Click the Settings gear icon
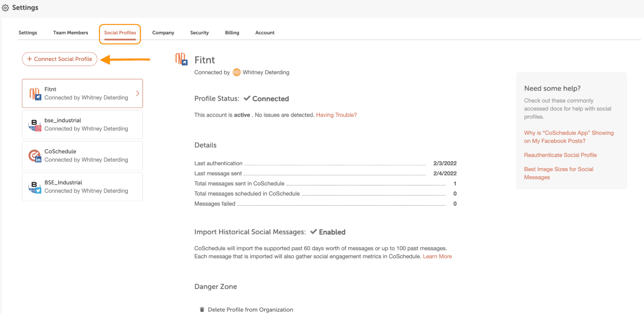This screenshot has width=644, height=314. 5,8
